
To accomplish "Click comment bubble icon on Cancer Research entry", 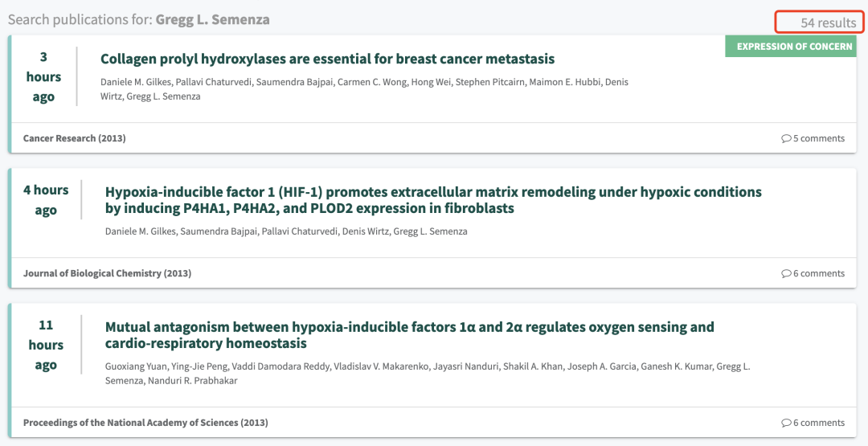I will [x=786, y=138].
